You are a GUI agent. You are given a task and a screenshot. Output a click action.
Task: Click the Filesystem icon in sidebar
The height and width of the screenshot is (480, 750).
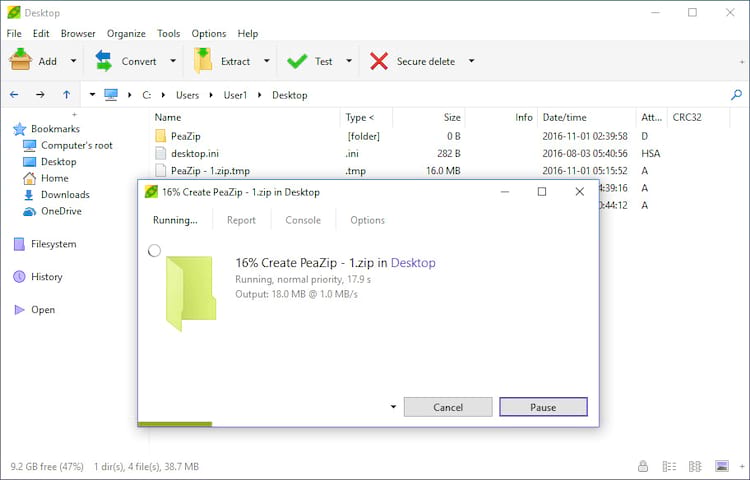click(x=19, y=244)
